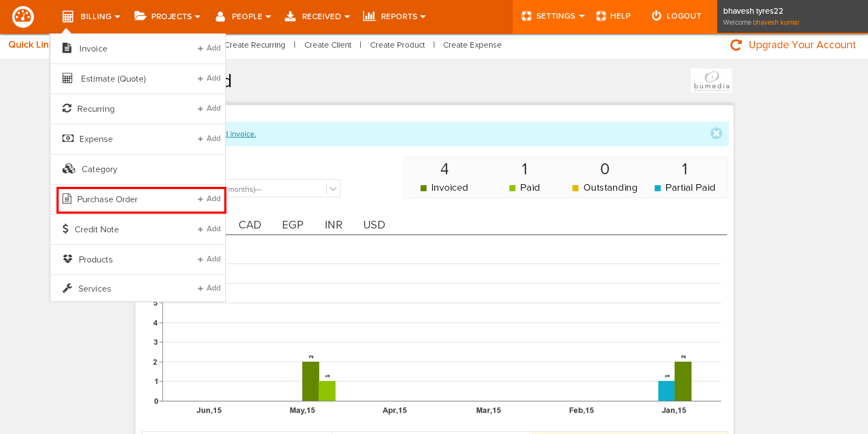Select Credit Note menu item
This screenshot has height=434, width=868.
point(97,230)
